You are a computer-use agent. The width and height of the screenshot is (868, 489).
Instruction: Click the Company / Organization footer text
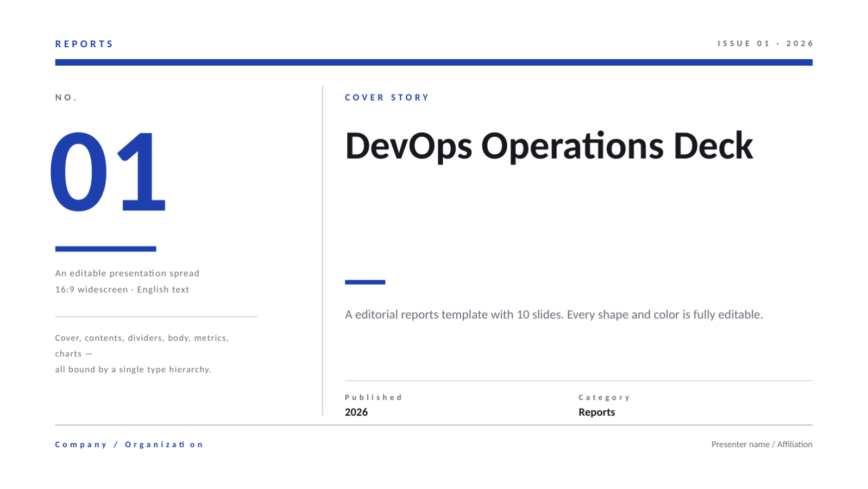tap(129, 444)
